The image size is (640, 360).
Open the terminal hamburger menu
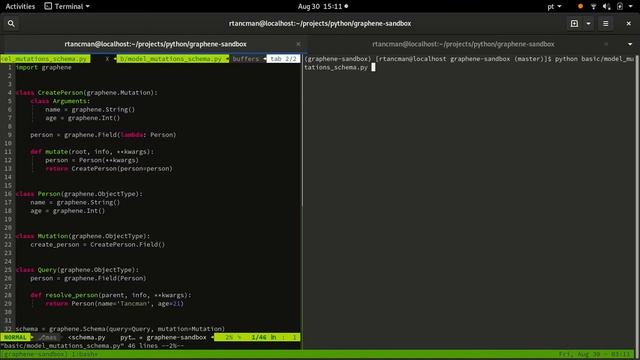point(606,24)
